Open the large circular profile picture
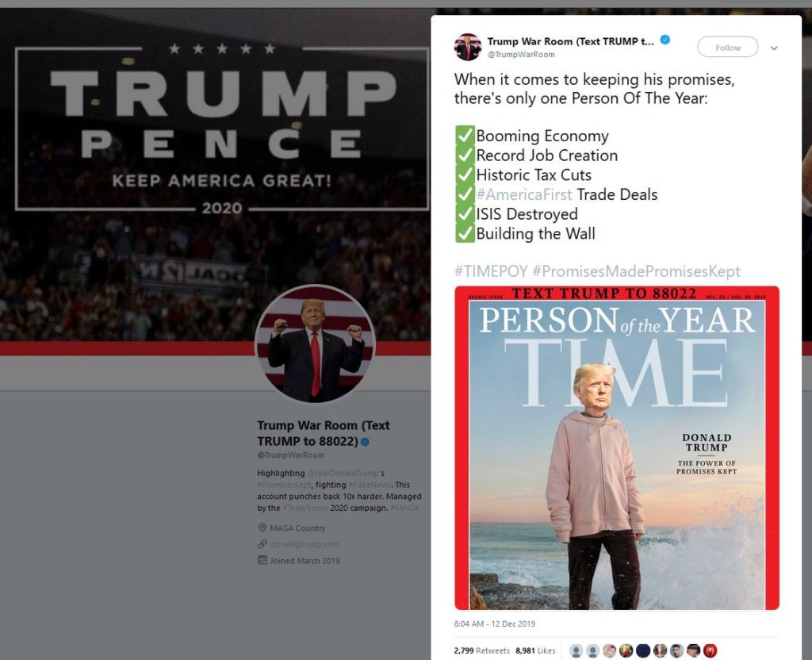 pos(315,344)
